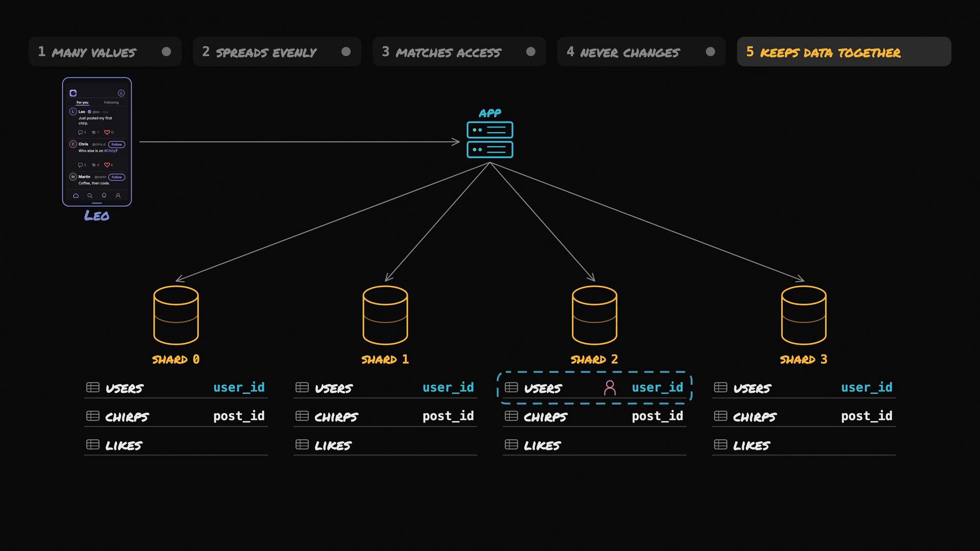Select the 'For you' tab in the phone
The image size is (980, 551).
[82, 103]
